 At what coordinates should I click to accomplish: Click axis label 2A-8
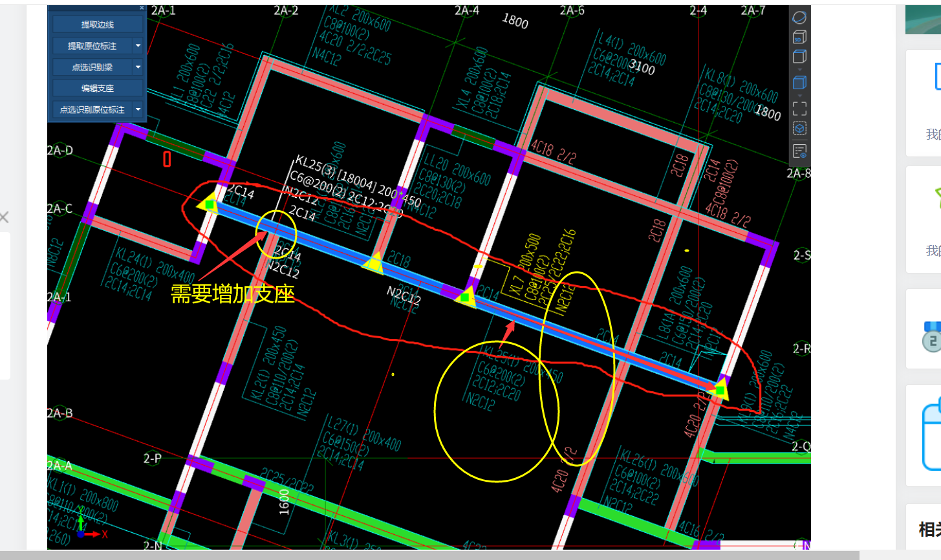pyautogui.click(x=799, y=173)
